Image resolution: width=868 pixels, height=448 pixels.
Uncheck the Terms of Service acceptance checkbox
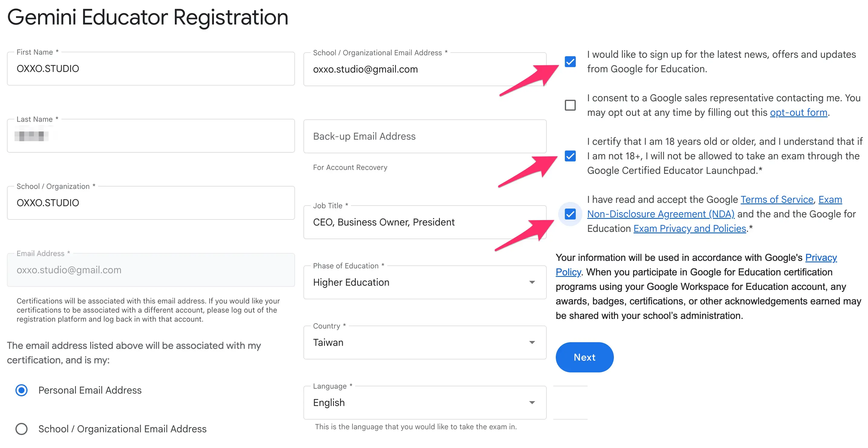(x=571, y=214)
